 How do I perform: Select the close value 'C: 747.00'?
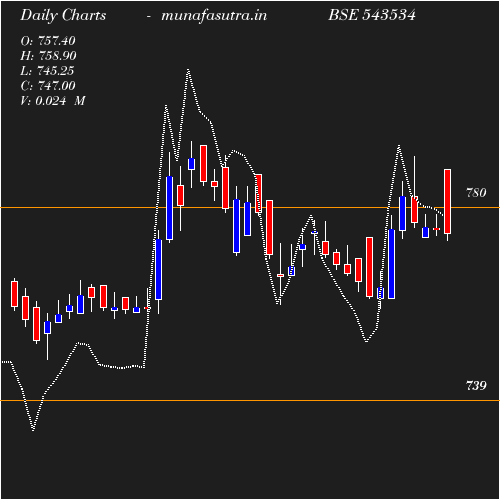pos(48,86)
